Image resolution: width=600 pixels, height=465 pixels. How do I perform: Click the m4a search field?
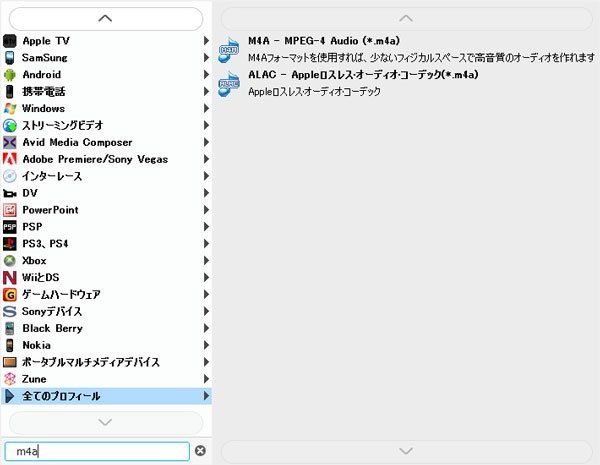(x=97, y=451)
